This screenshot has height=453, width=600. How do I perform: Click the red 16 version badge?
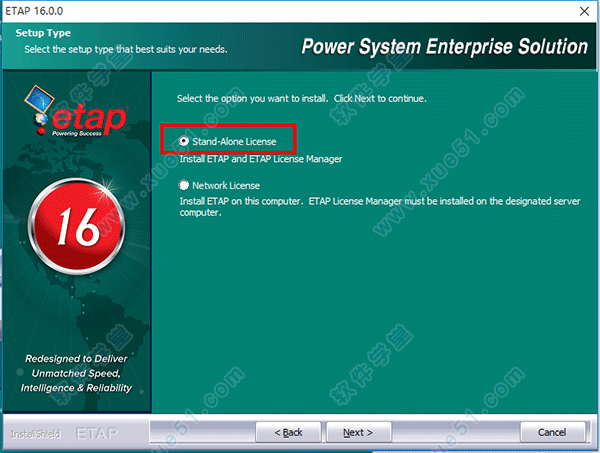[x=77, y=226]
